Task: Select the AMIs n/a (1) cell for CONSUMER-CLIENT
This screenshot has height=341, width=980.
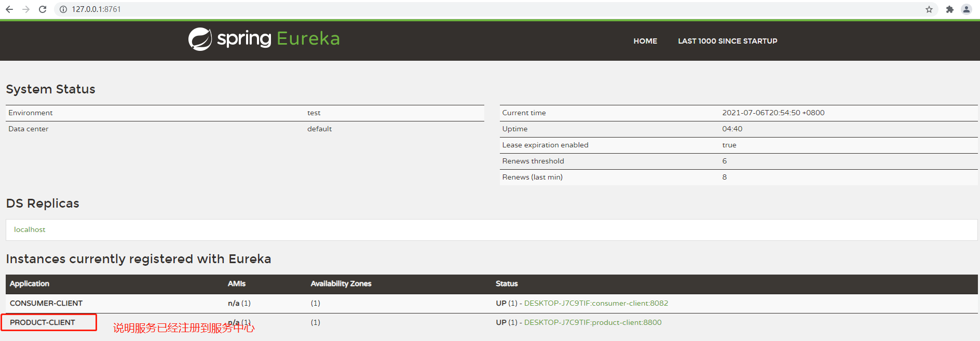Action: [x=239, y=303]
